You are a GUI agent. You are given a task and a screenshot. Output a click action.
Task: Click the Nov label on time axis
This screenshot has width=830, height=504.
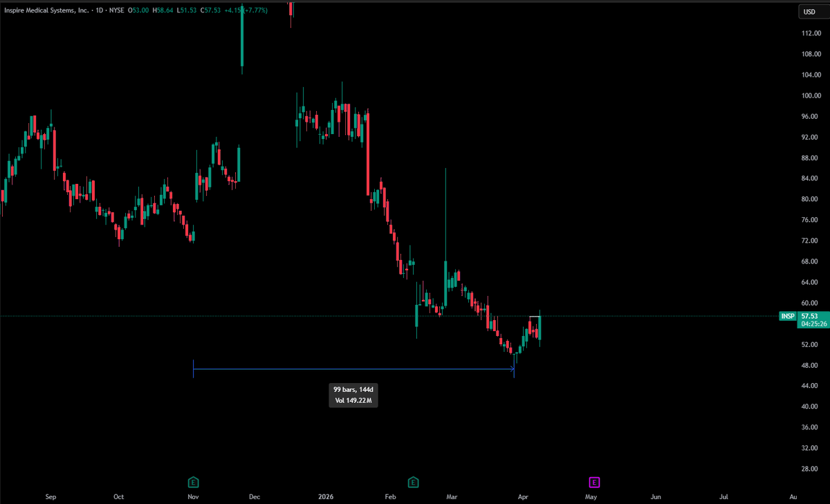coord(193,496)
